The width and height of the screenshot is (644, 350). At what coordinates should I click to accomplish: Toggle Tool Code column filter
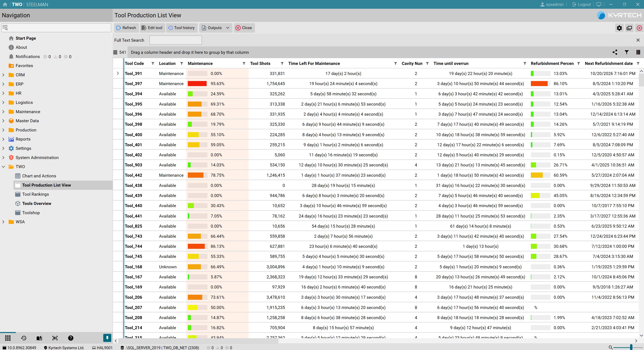click(x=153, y=64)
